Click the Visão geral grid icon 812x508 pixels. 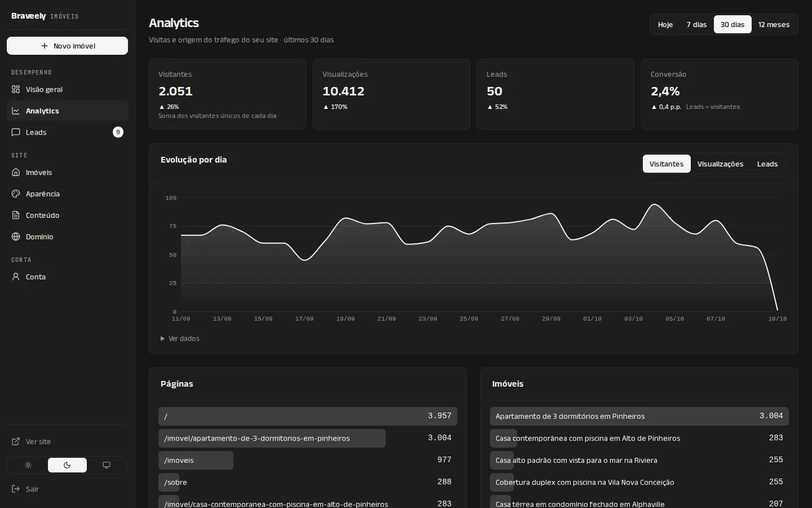(16, 89)
